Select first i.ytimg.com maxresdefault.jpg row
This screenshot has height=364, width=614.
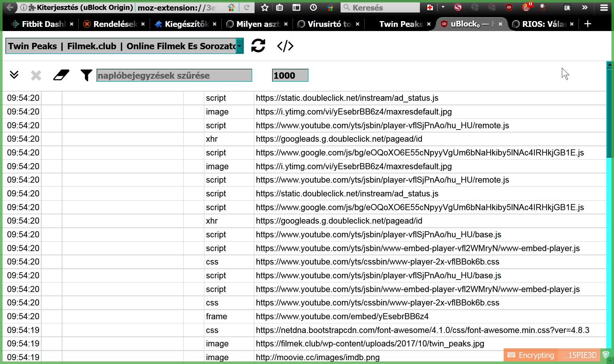(x=304, y=112)
